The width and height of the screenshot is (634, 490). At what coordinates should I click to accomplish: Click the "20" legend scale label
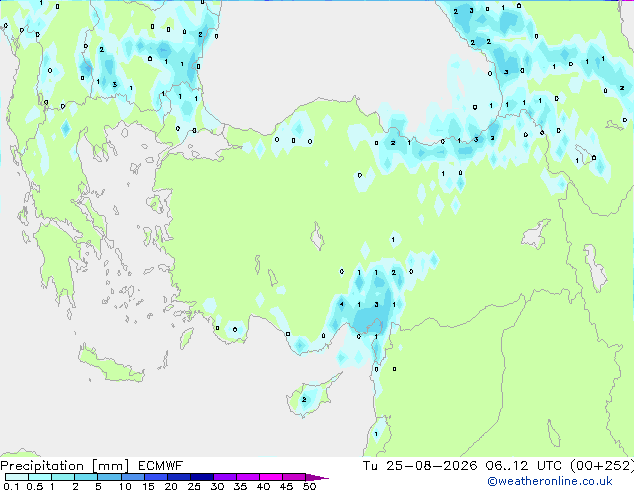coord(171,486)
